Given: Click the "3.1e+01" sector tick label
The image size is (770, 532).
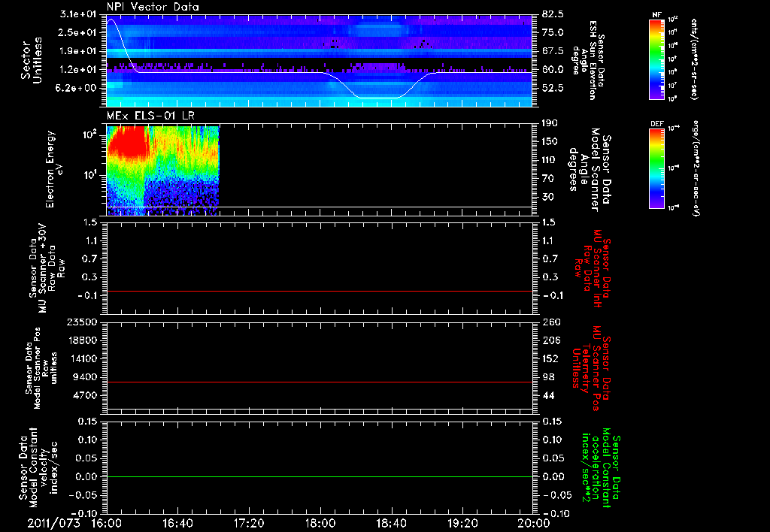Looking at the screenshot, I should click(78, 14).
